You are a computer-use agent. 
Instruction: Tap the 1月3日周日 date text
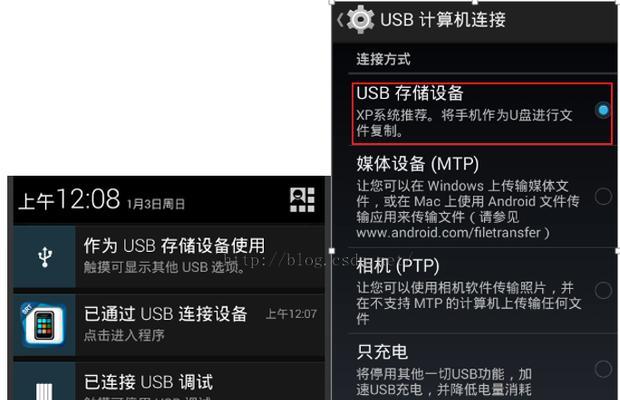pyautogui.click(x=156, y=204)
